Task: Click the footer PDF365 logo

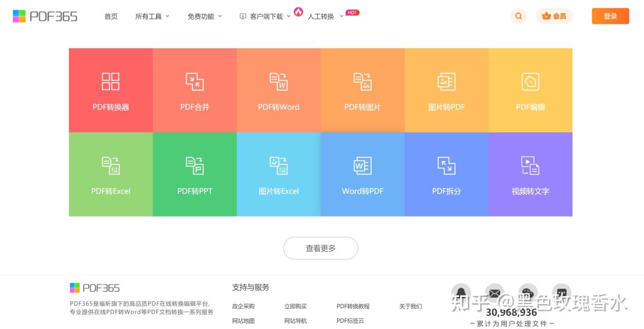Action: [x=95, y=288]
